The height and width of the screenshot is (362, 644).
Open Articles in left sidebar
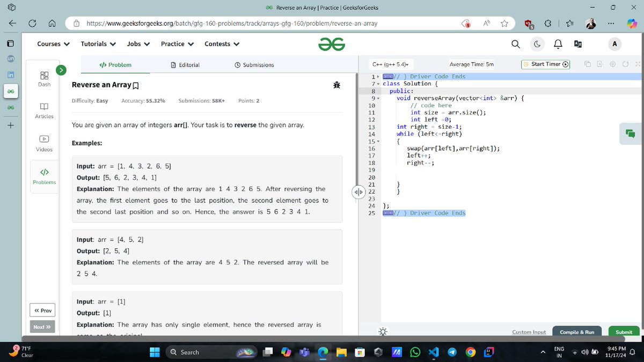tap(44, 111)
